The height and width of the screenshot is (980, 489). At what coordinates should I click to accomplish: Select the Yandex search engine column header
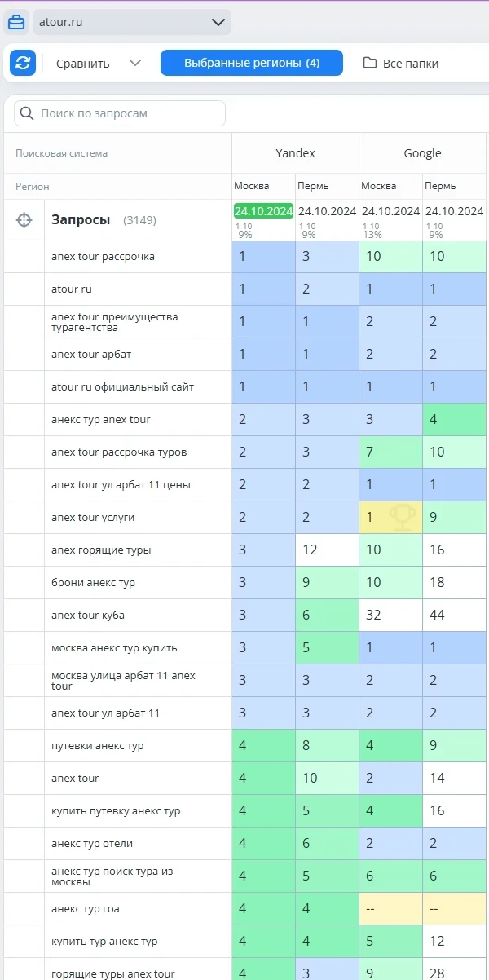click(x=295, y=153)
